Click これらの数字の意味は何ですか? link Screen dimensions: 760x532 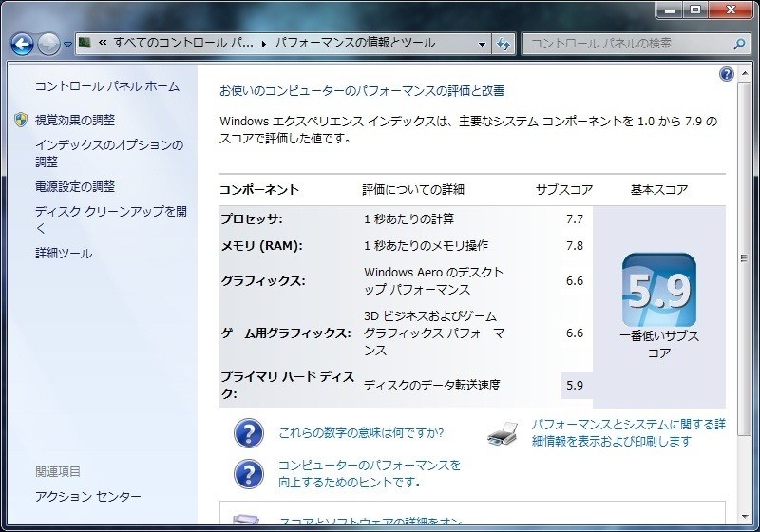tap(361, 432)
